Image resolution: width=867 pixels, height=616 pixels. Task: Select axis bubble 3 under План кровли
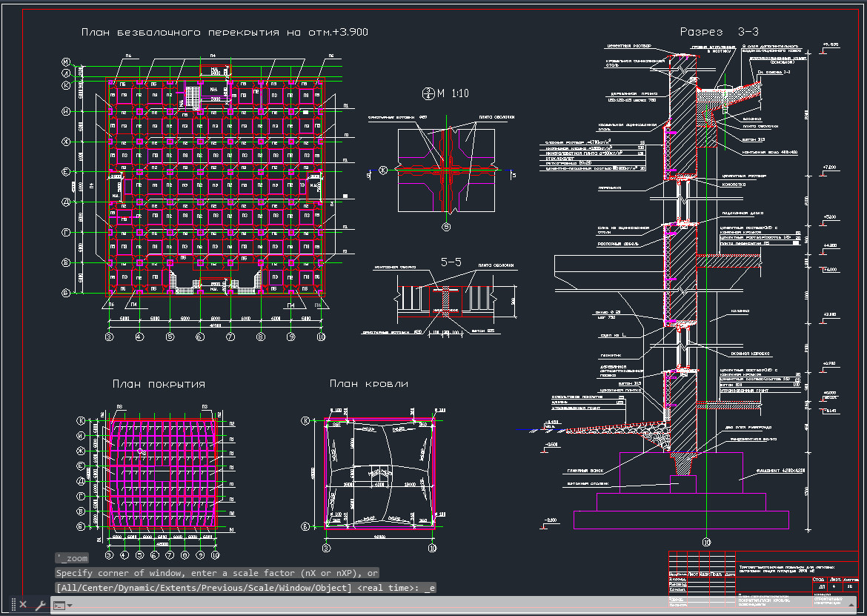pos(325,549)
